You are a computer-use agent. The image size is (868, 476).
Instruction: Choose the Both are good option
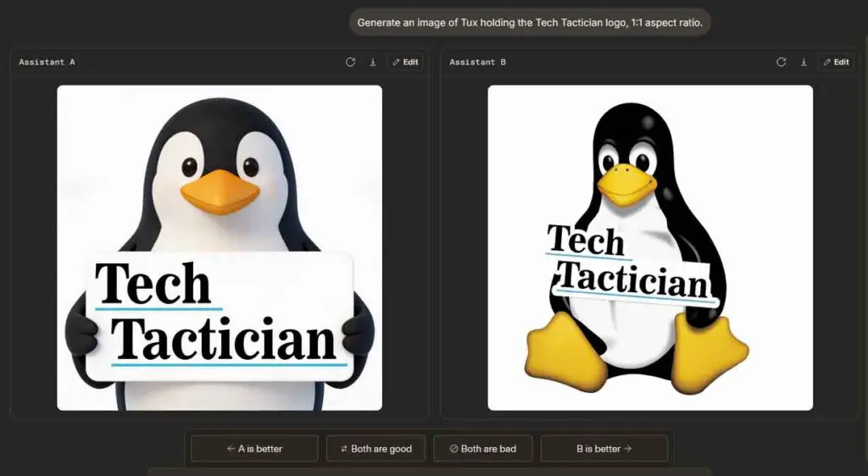click(x=376, y=449)
